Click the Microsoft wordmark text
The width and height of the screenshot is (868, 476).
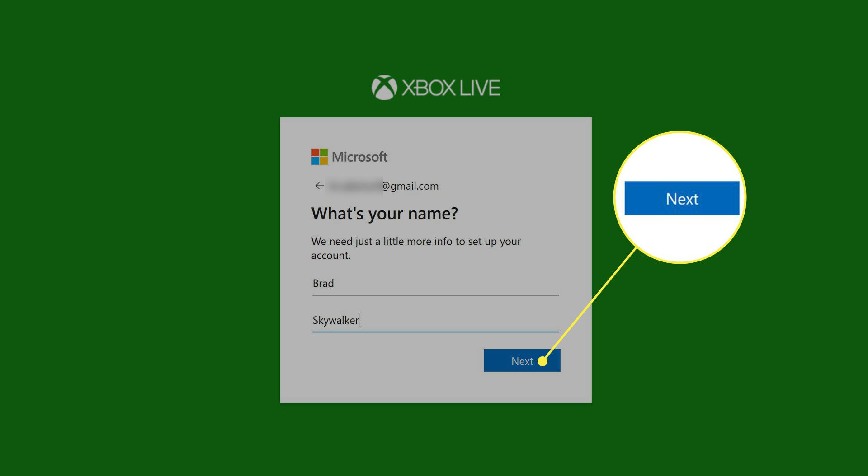359,157
